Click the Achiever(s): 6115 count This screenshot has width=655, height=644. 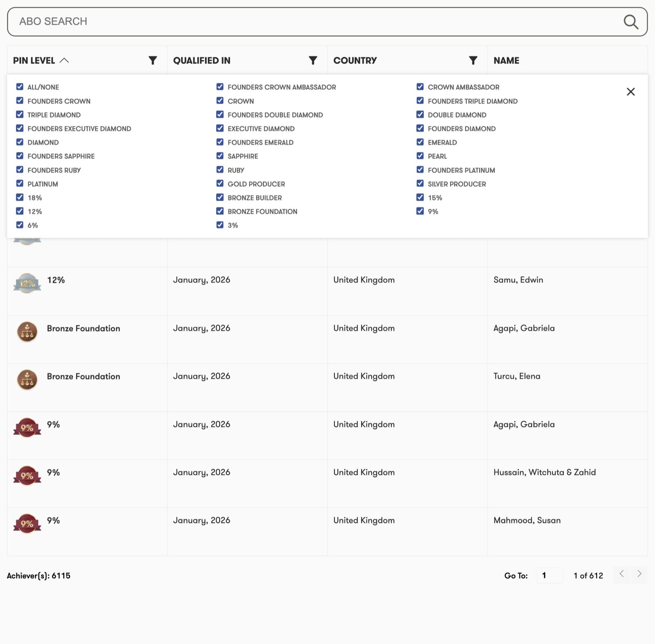pyautogui.click(x=38, y=576)
